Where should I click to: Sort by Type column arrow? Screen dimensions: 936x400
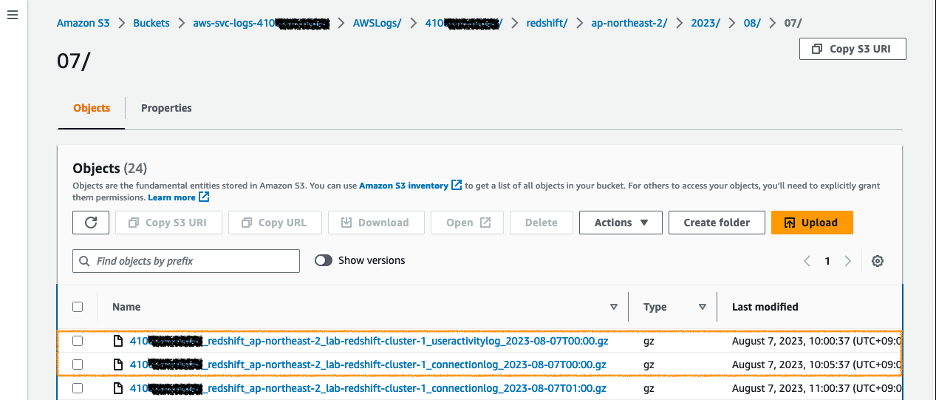[702, 307]
